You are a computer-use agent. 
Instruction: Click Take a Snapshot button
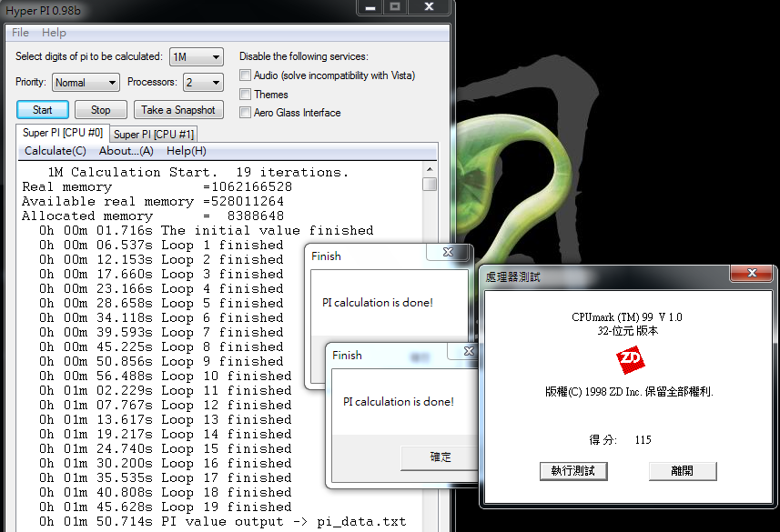178,110
